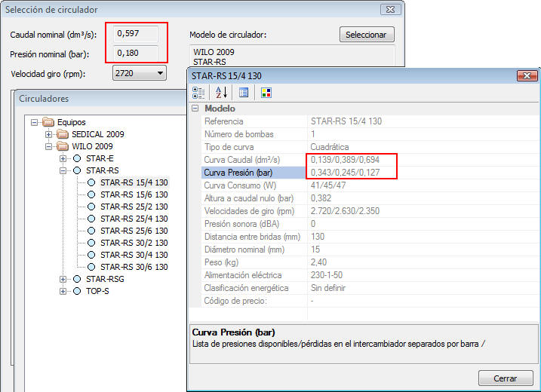Click the Circuladores panel title
The image size is (541, 392).
coord(44,99)
